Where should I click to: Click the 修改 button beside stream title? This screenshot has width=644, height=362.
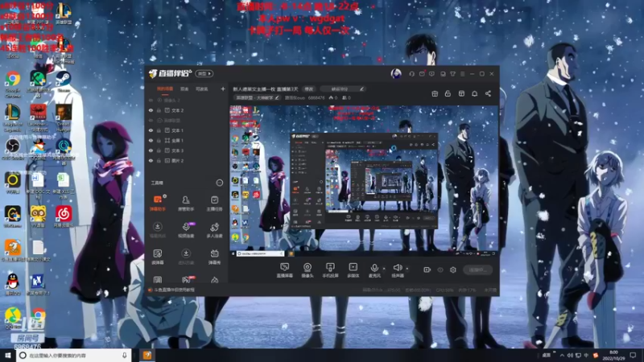(308, 89)
